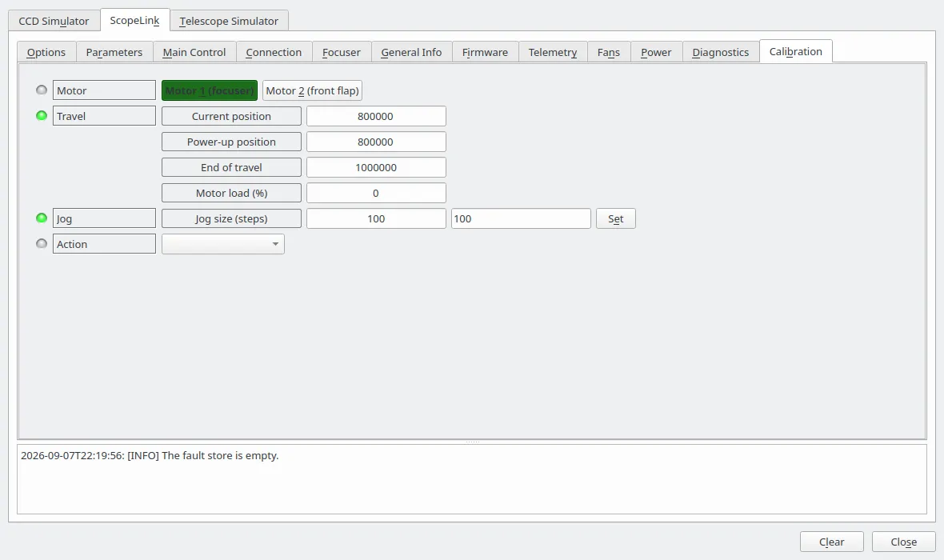
Task: Close the control panel window
Action: pos(904,542)
